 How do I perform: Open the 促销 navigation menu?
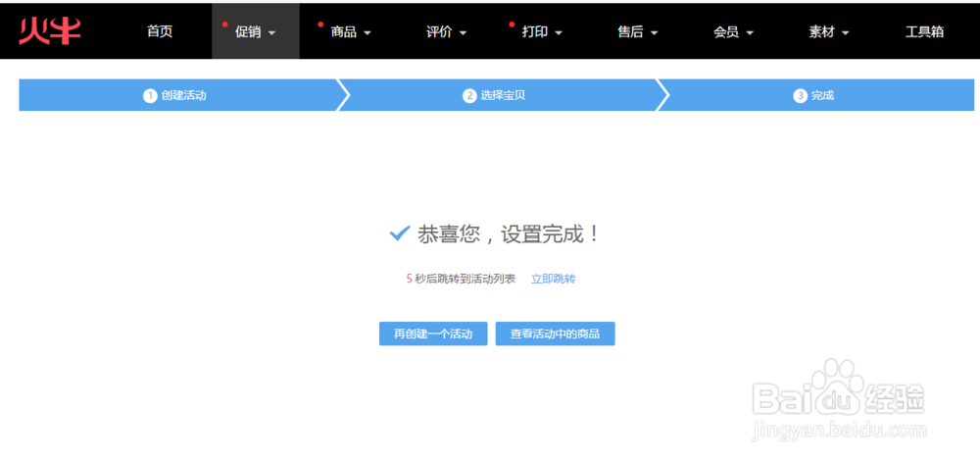[x=255, y=32]
